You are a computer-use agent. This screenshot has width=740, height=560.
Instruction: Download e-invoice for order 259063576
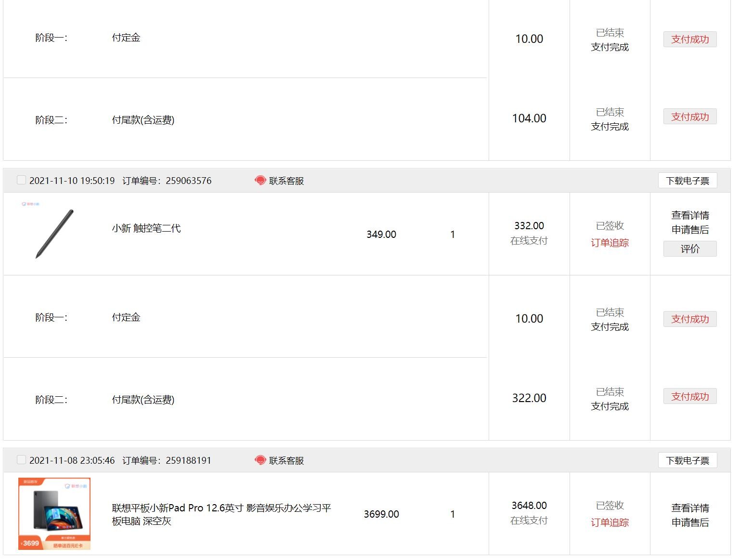click(688, 181)
